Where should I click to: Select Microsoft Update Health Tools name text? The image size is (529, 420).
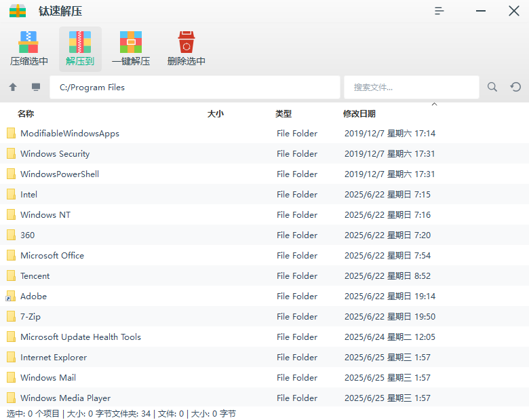(81, 337)
